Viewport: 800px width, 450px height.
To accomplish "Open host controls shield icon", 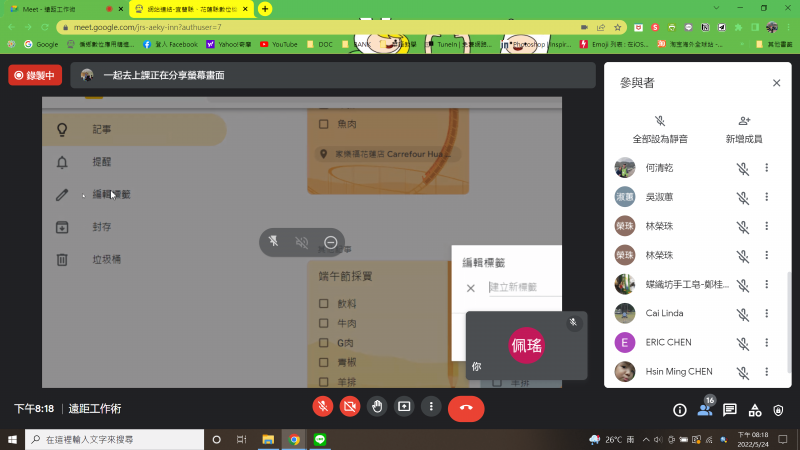I will (x=778, y=410).
